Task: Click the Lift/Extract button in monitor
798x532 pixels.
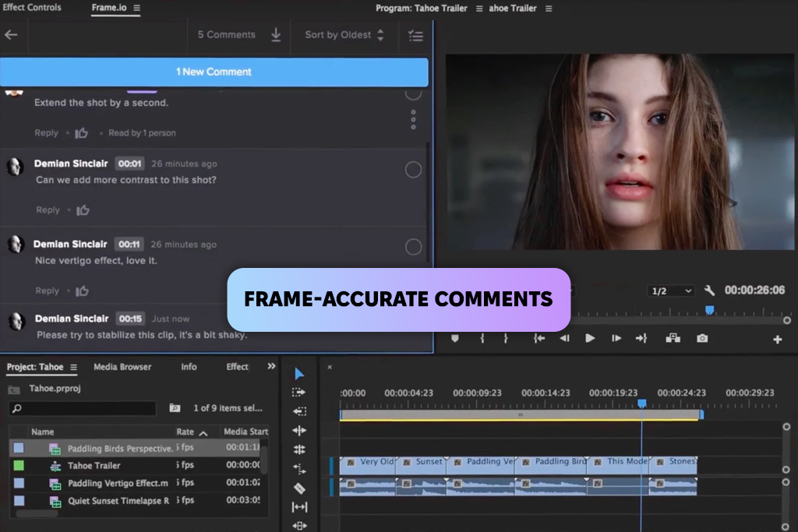Action: pos(673,338)
